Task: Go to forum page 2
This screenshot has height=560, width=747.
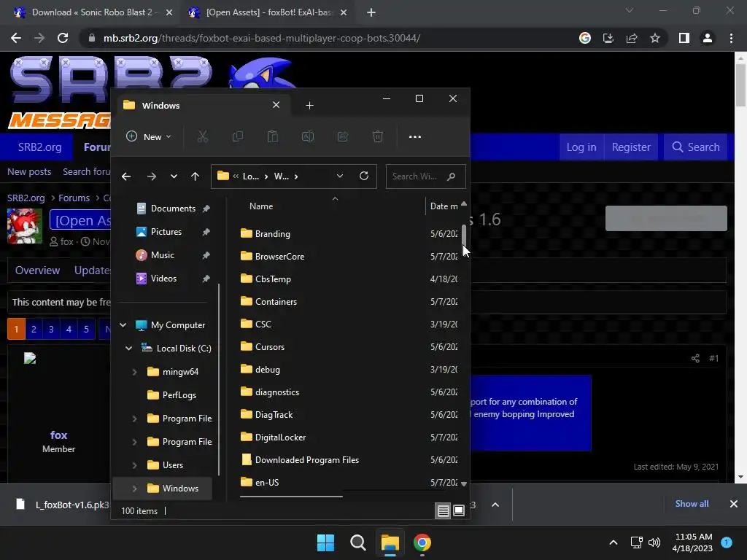Action: 34,329
